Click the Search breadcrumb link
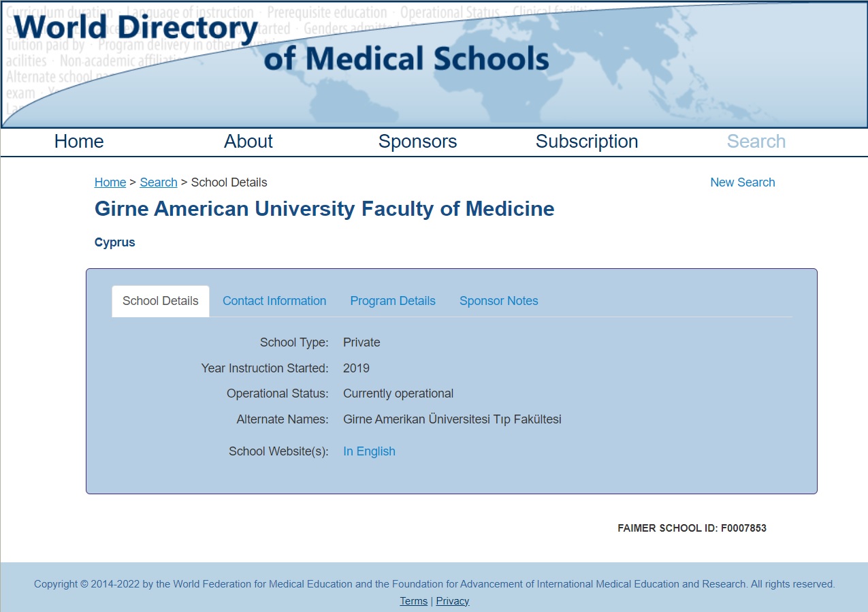Screen dimensions: 868x612 pyautogui.click(x=159, y=182)
